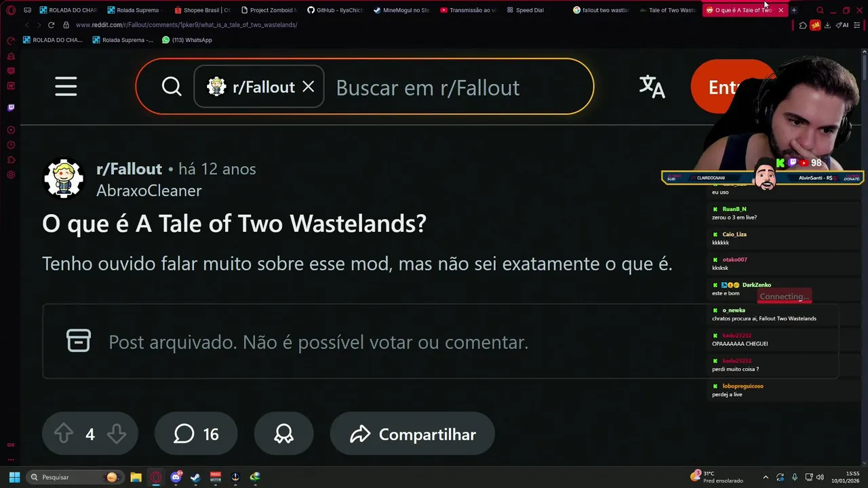Expand hidden system tray icons
Screen dimensions: 868x488
[766, 477]
